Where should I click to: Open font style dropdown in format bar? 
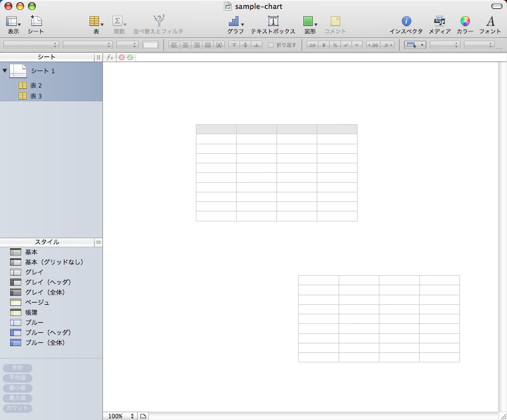click(88, 45)
